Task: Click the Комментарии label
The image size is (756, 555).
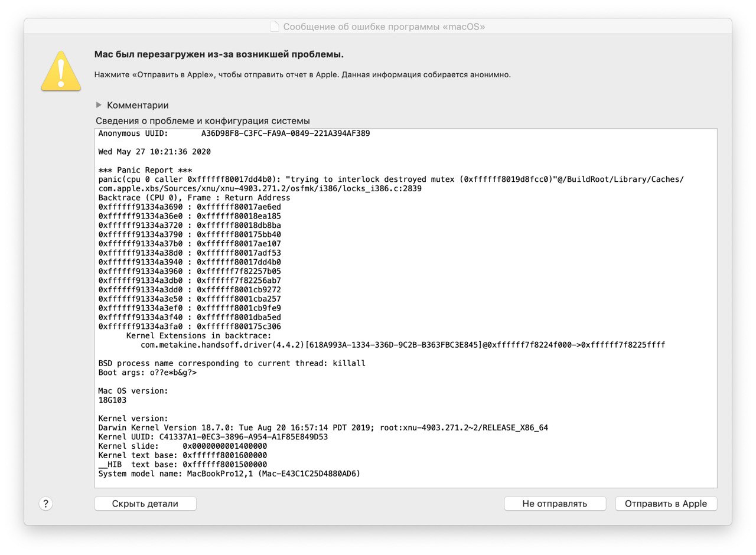Action: pos(138,105)
